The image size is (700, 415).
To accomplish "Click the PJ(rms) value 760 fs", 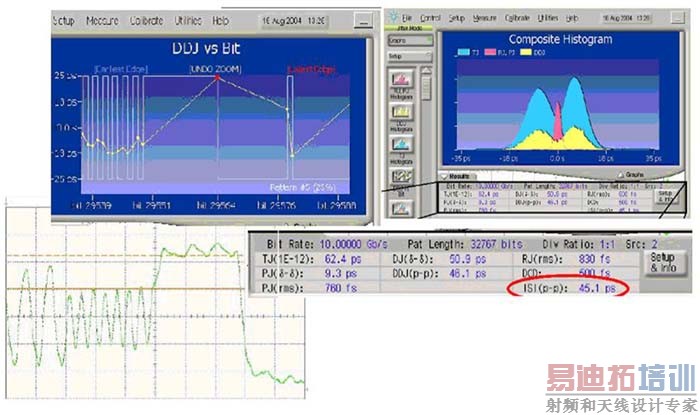I will point(341,288).
